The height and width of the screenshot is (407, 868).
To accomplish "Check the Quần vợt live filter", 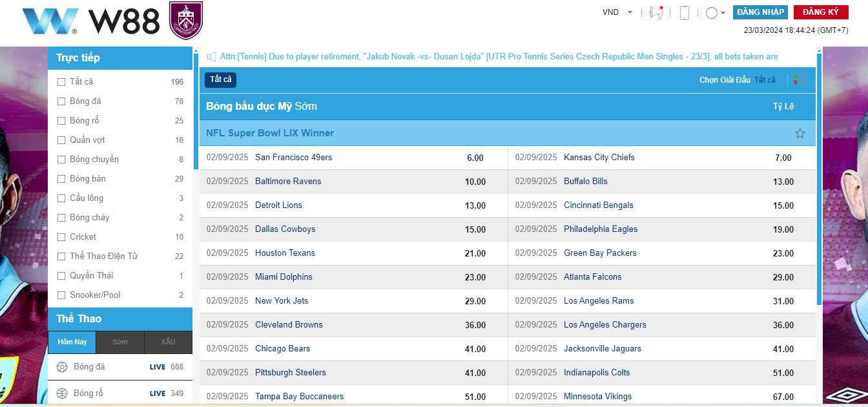I will [61, 140].
